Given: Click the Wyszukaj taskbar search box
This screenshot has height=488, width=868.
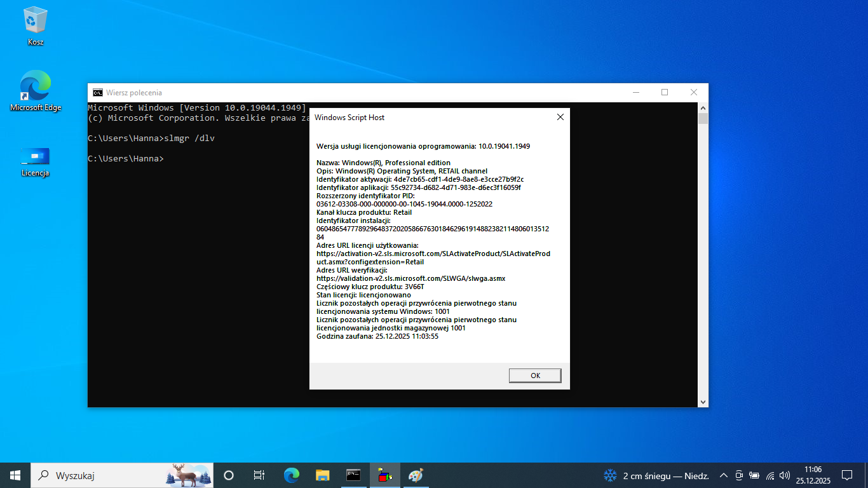Looking at the screenshot, I should point(123,475).
